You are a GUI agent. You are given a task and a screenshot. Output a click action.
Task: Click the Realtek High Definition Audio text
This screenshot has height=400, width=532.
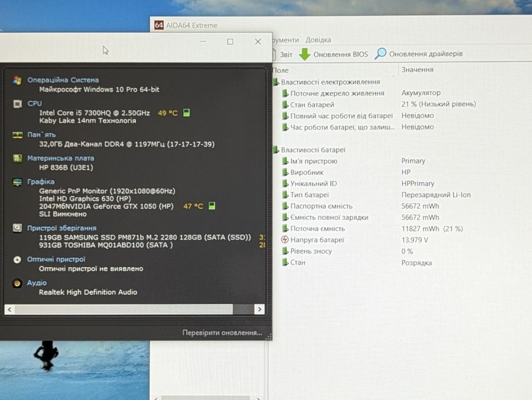[x=88, y=292]
